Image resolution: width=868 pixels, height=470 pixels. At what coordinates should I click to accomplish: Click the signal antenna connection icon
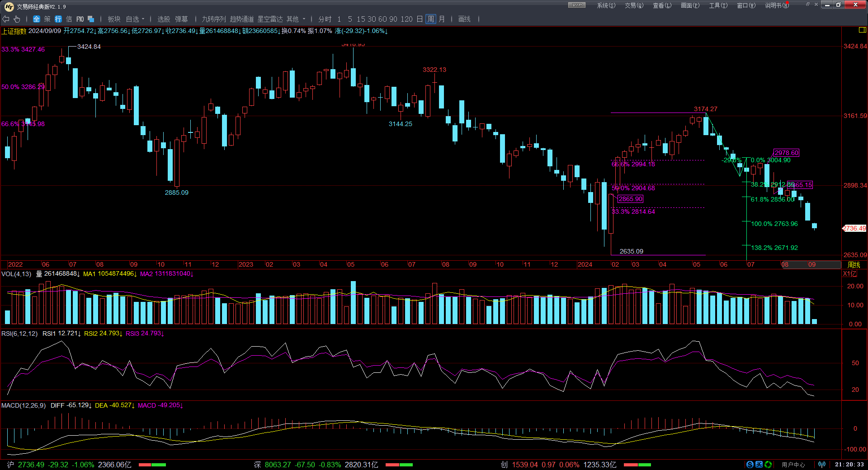pos(822,465)
